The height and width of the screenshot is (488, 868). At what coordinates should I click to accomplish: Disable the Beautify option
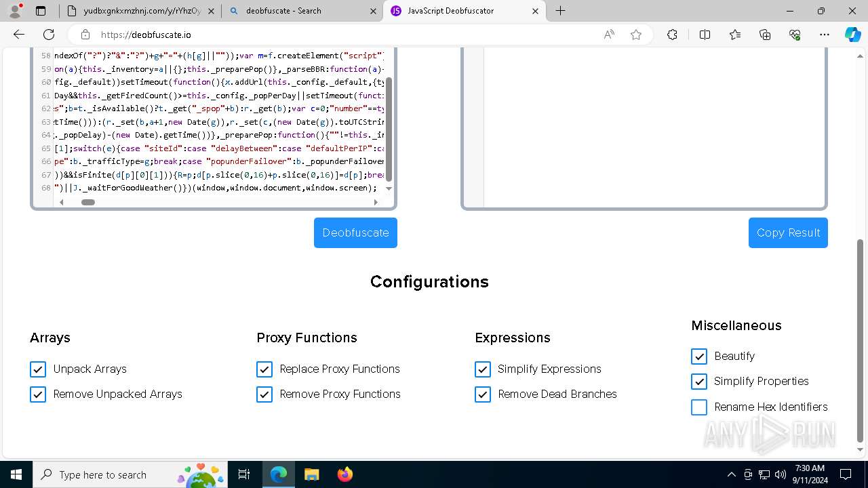click(699, 357)
